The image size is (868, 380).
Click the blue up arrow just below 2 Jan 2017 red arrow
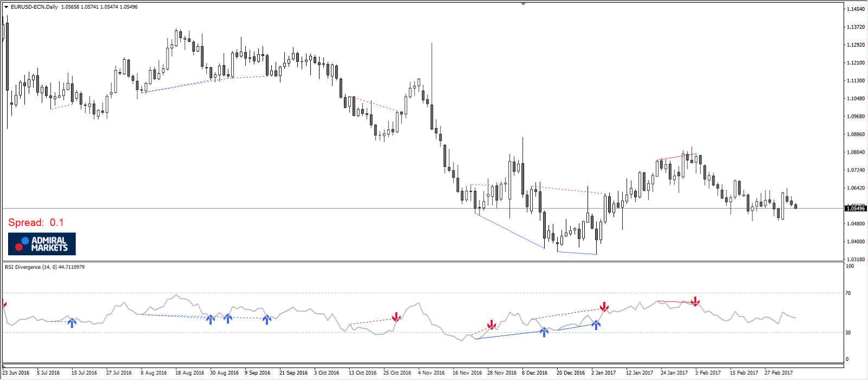596,325
